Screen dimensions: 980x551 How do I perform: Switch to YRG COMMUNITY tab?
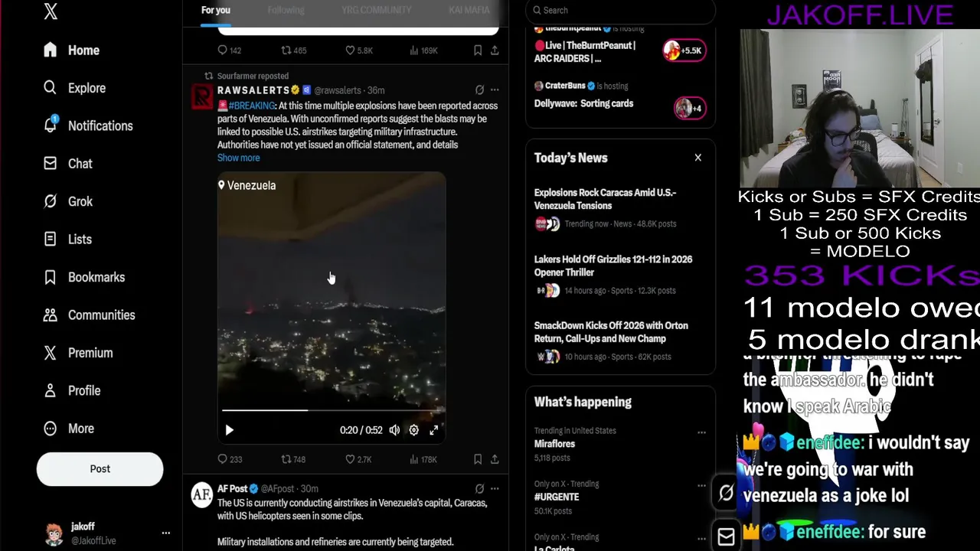coord(376,10)
